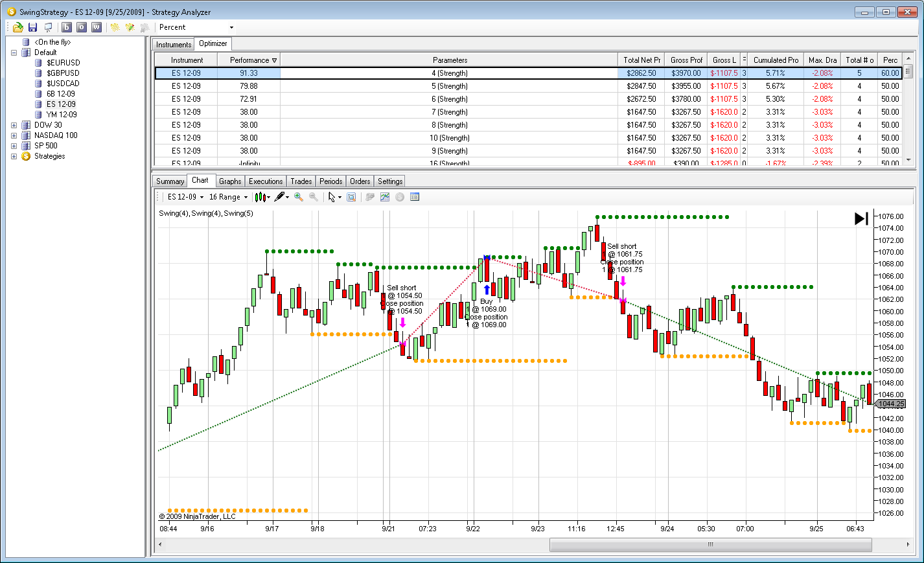Select YM 12-09 in the instrument tree
This screenshot has height=563, width=924.
pos(62,115)
